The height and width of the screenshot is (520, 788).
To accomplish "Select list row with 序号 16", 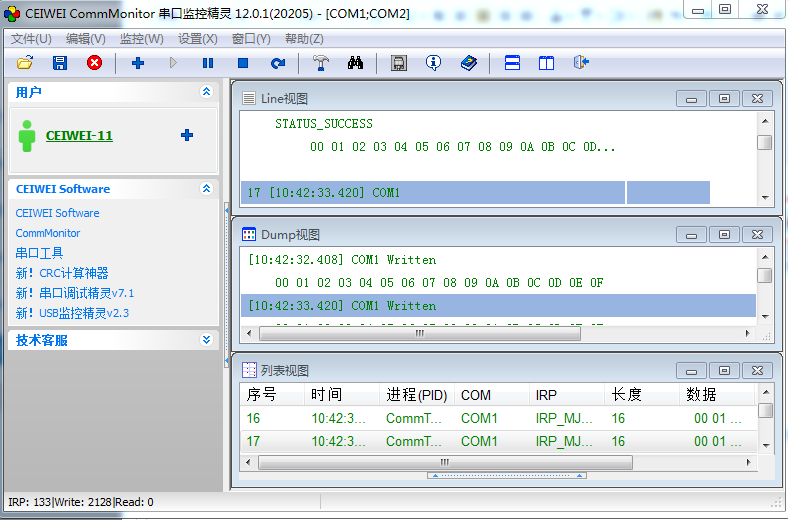I will tap(498, 418).
